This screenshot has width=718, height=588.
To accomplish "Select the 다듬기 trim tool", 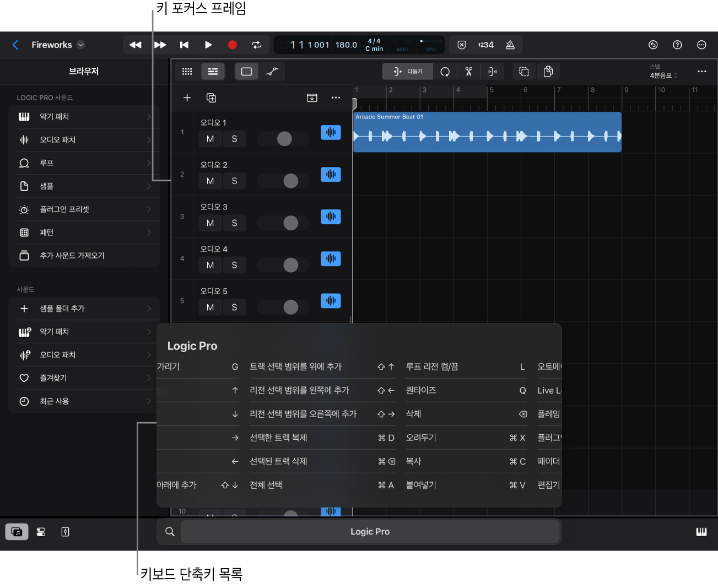I will (408, 72).
